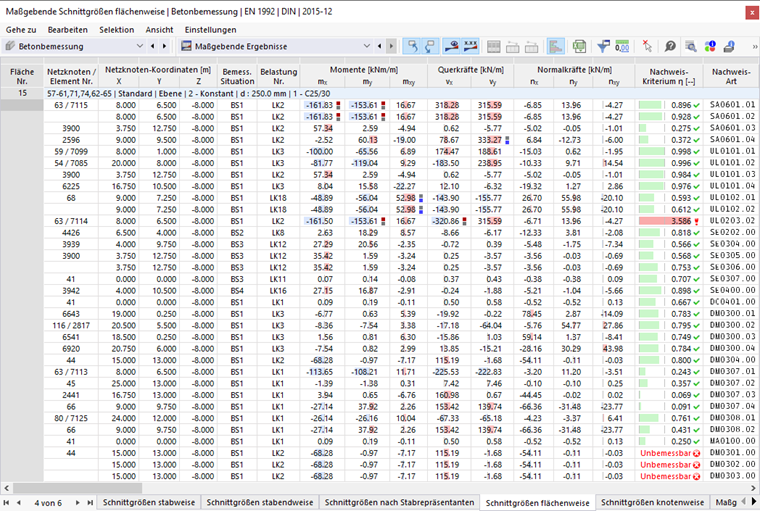This screenshot has height=511, width=760.
Task: Select the Schnittgrößen flächenweise tab
Action: 537,503
